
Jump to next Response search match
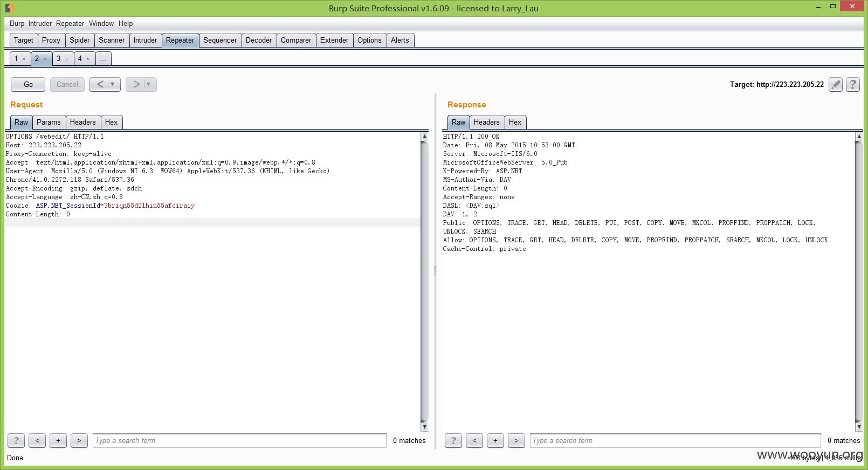(516, 440)
